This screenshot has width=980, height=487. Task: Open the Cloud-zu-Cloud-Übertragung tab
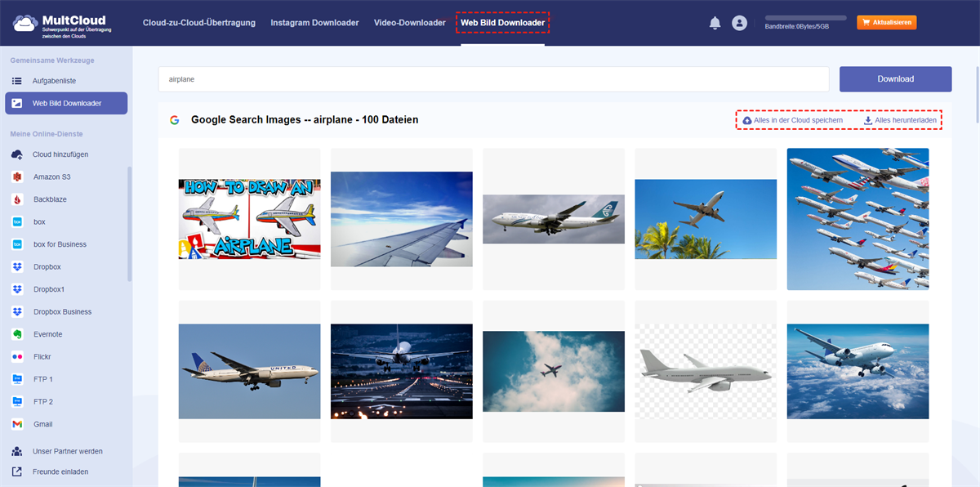[x=198, y=23]
